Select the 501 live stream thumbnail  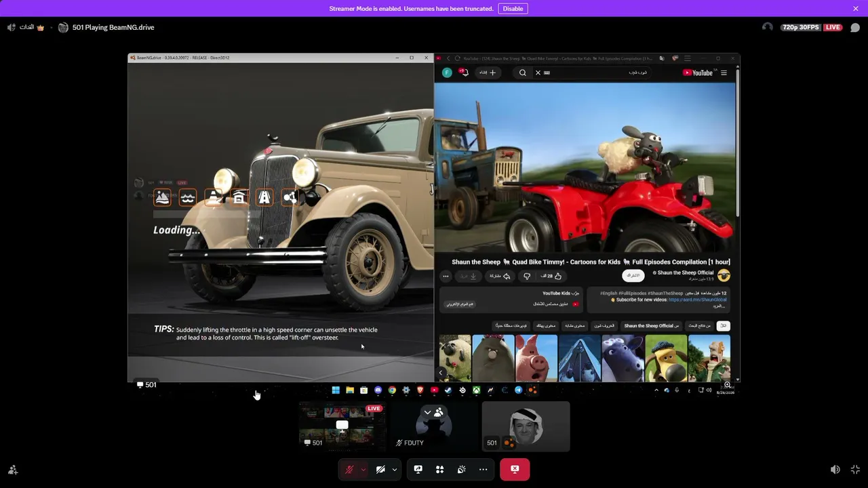(x=342, y=426)
